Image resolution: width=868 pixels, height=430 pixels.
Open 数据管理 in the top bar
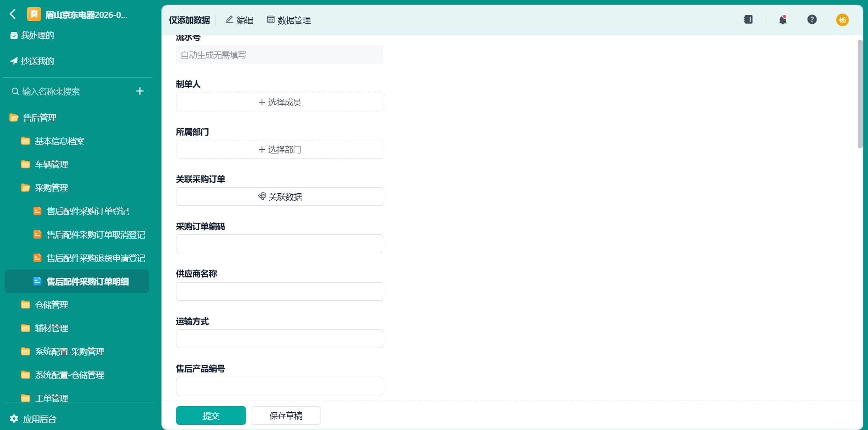click(289, 20)
